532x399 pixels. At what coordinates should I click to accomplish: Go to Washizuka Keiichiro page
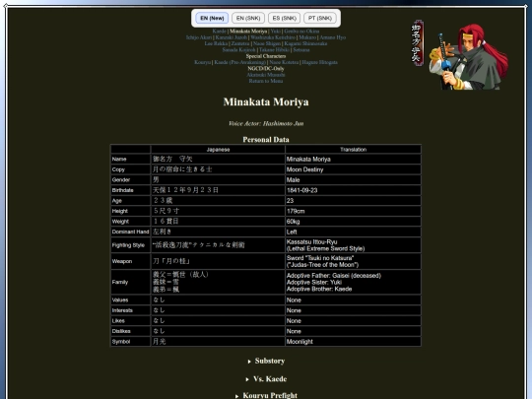point(273,37)
